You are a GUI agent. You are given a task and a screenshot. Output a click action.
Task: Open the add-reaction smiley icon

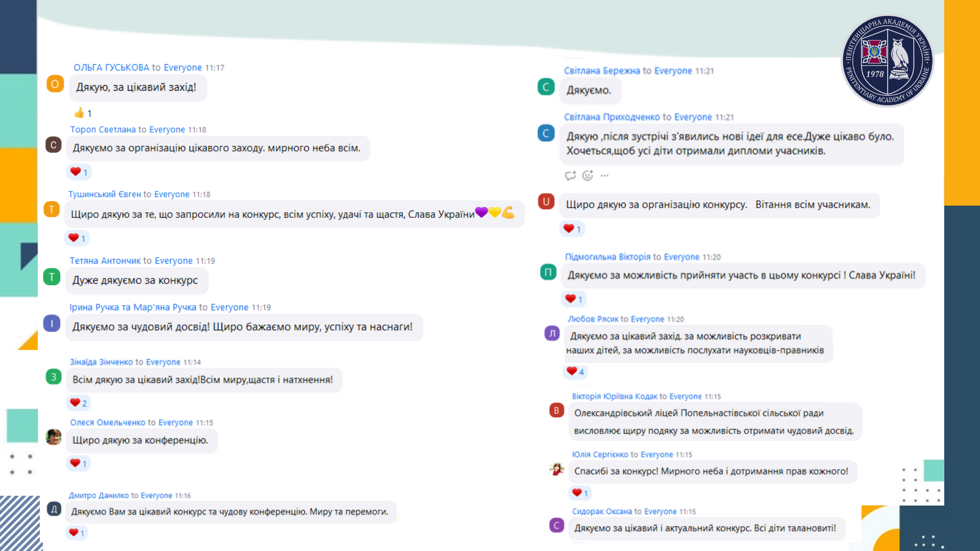tap(587, 176)
